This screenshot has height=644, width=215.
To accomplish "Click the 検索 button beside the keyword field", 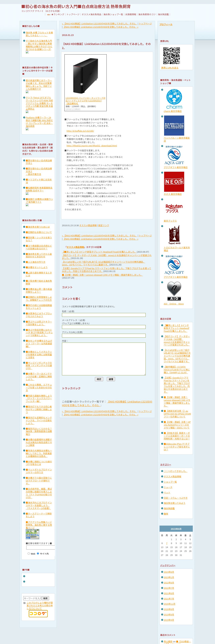I will pyautogui.click(x=45, y=598).
